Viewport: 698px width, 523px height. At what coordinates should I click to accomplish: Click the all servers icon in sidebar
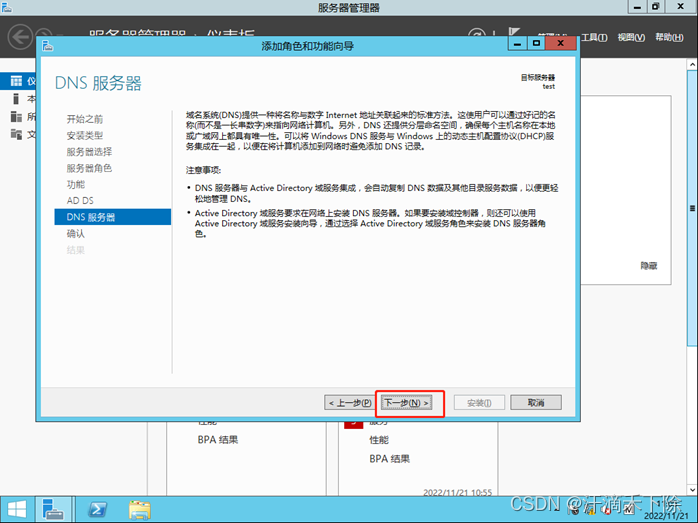[16, 117]
